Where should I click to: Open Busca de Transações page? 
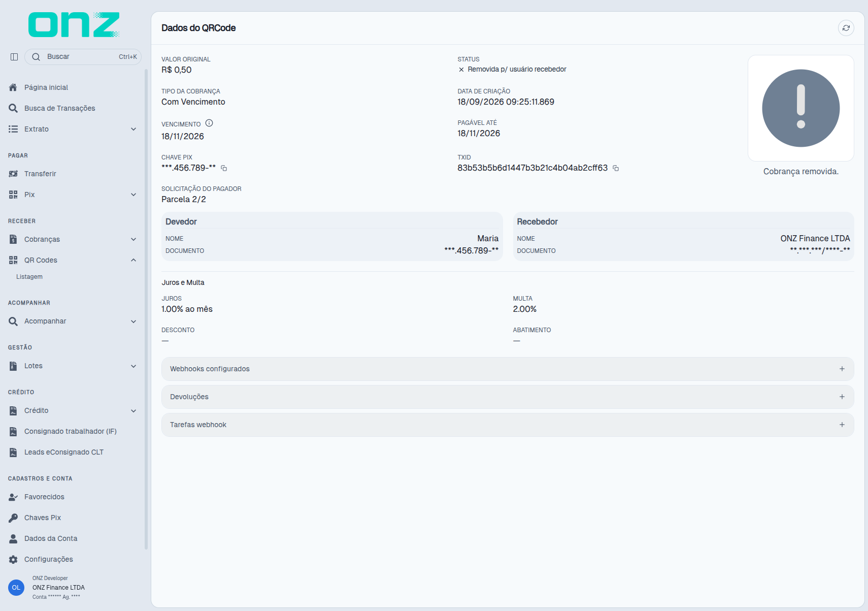(x=60, y=108)
